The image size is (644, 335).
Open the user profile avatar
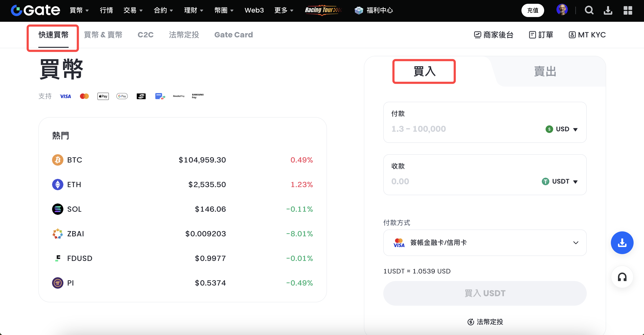click(562, 10)
